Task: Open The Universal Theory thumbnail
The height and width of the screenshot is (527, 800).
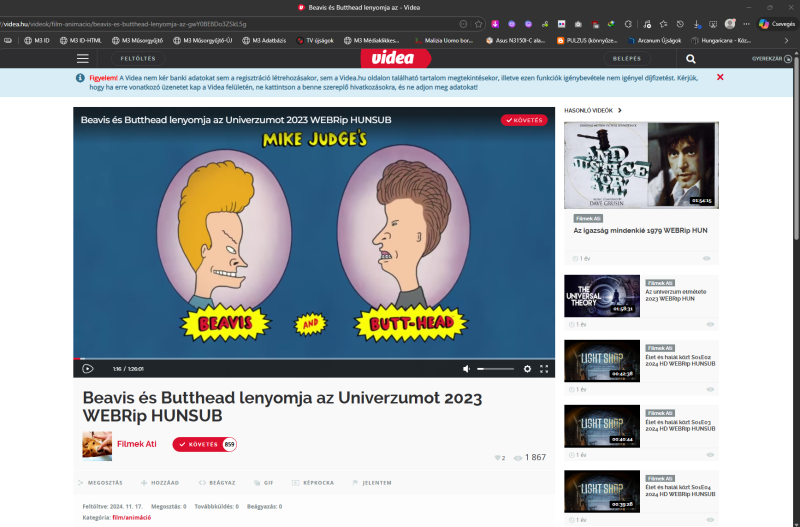Action: coord(602,296)
